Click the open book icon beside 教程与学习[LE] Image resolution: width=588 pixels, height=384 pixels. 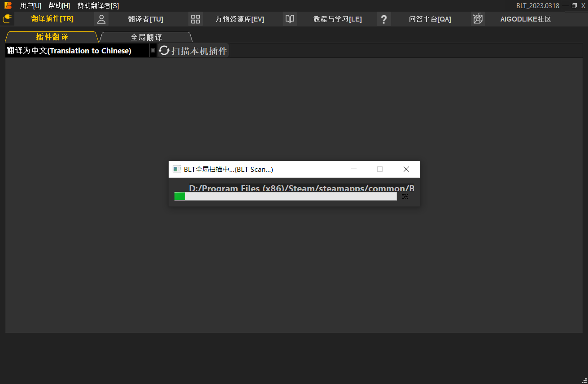290,19
